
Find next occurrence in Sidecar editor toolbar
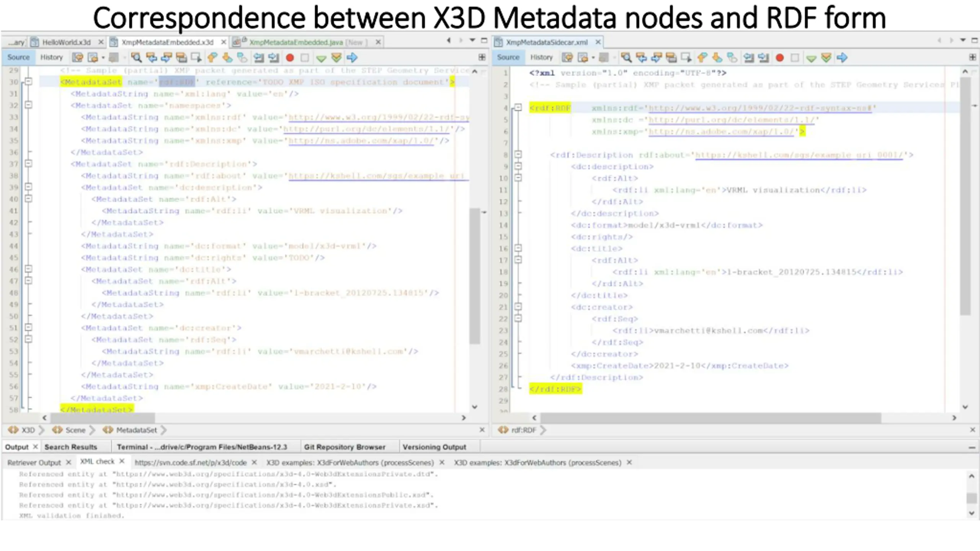pos(657,57)
